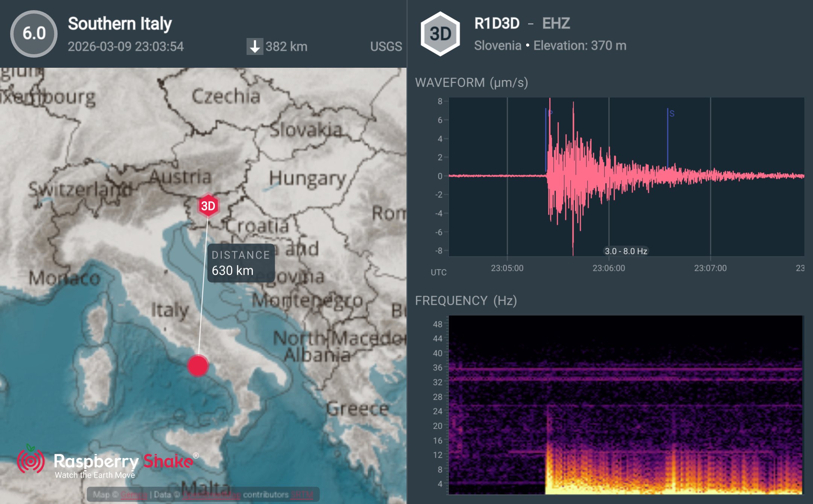Screen dimensions: 813x504
Task: Click the 6.0 magnitude circle badge
Action: 34,33
